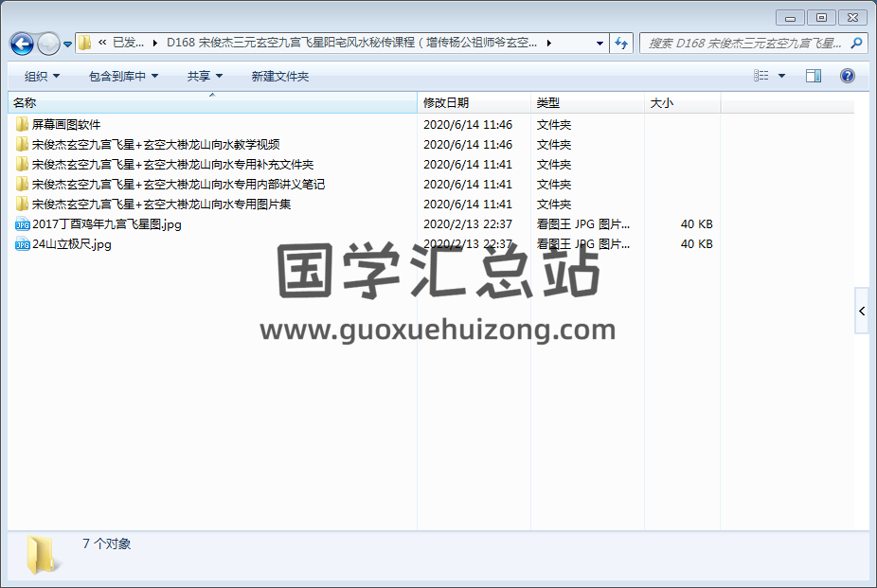877x588 pixels.
Task: Open the 组织 menu
Action: [42, 76]
